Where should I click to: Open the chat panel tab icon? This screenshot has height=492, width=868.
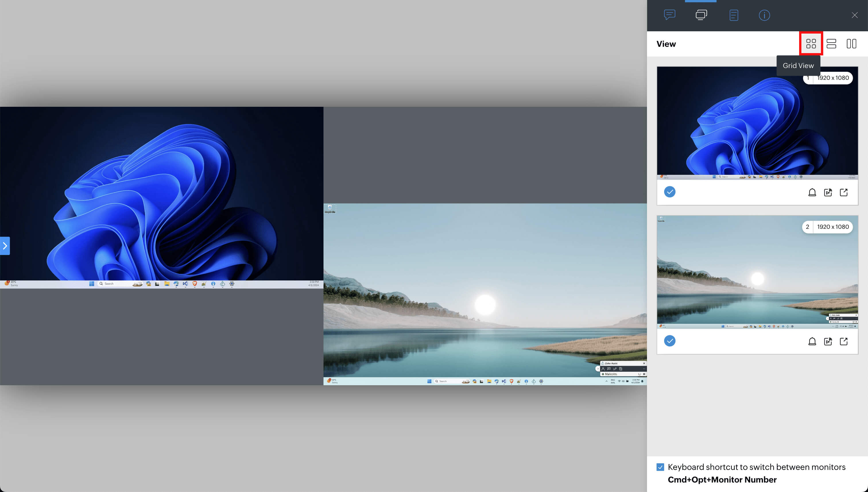click(669, 15)
